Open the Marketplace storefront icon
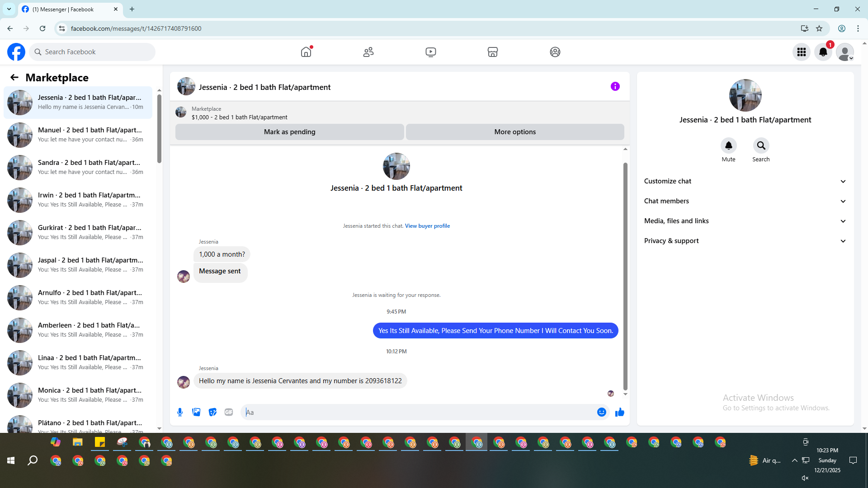This screenshot has width=868, height=488. (x=493, y=52)
